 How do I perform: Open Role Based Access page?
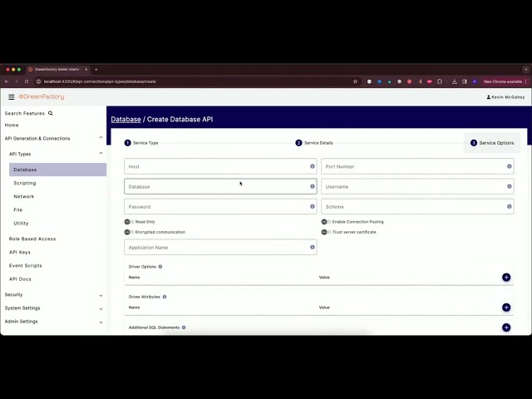(x=32, y=239)
